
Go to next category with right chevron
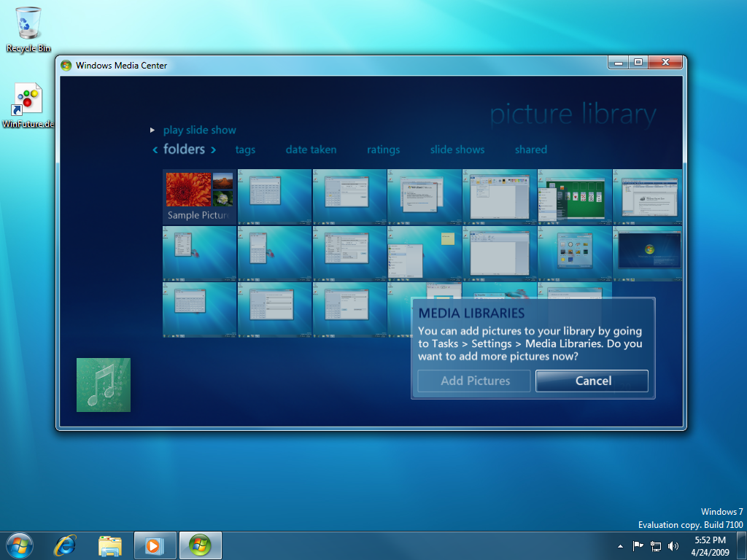[x=214, y=150]
